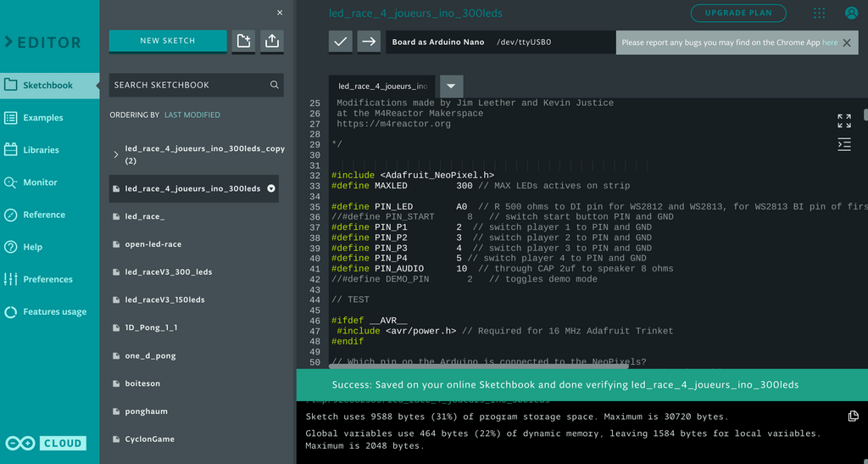Click the Verify checkmark button
Screen dimensions: 868x464
click(341, 42)
